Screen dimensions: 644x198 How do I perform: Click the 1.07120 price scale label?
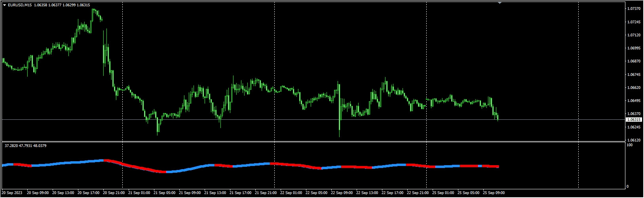(x=634, y=35)
